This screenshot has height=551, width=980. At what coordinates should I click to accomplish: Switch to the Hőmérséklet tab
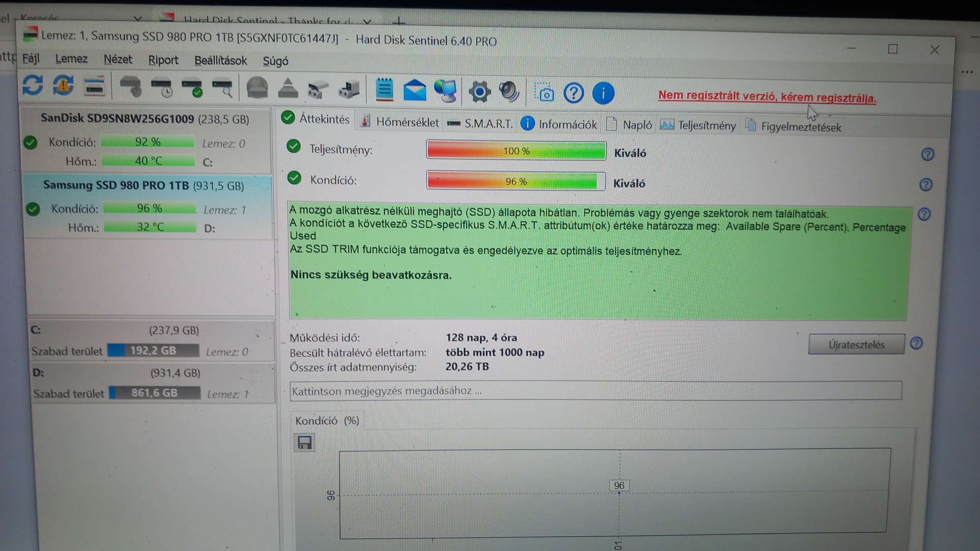point(400,122)
